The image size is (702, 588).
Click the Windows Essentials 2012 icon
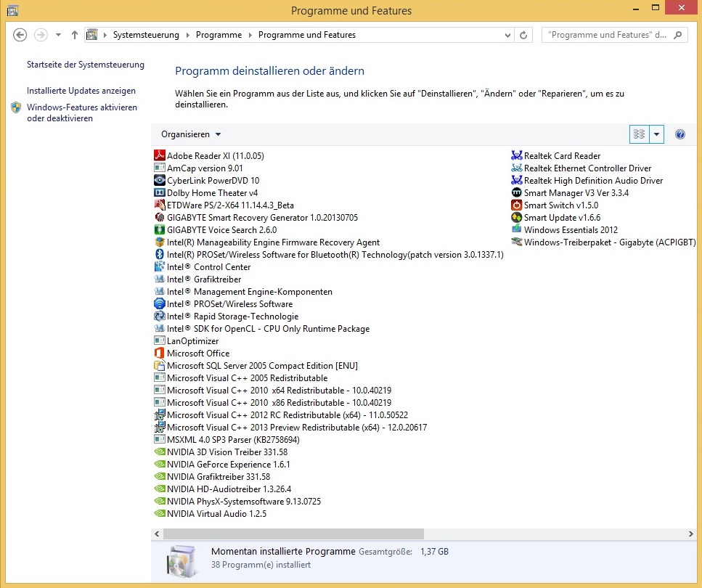pos(517,229)
